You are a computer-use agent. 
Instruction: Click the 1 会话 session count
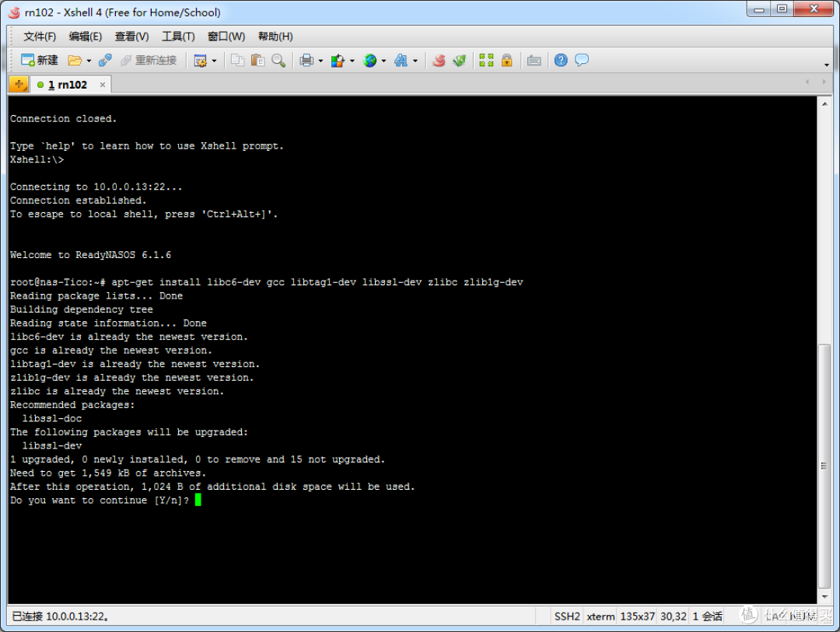(x=707, y=616)
